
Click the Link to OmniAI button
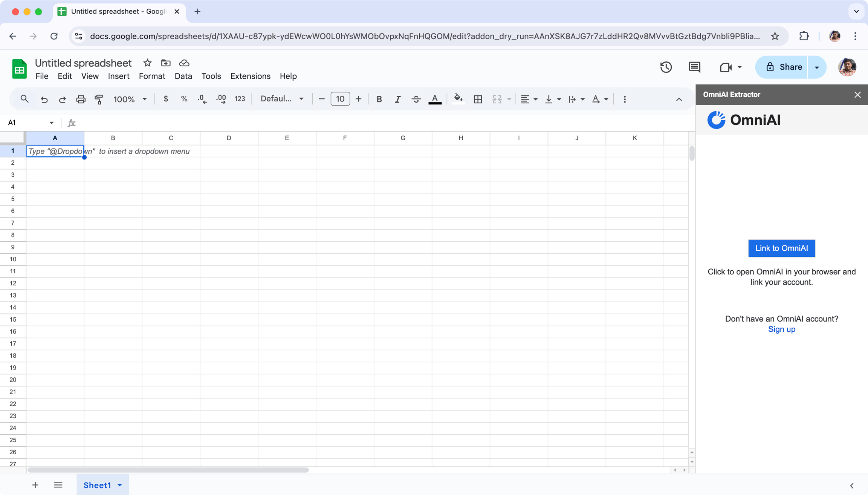(781, 248)
